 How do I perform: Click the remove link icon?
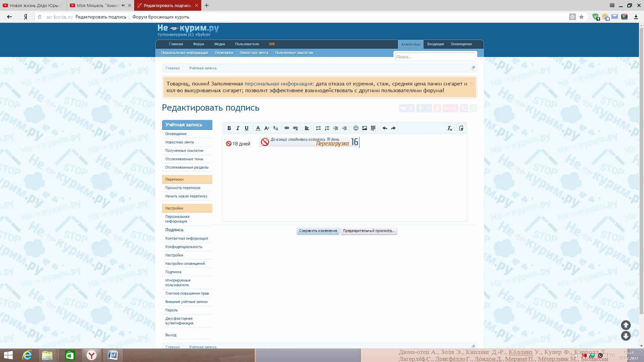tap(296, 128)
